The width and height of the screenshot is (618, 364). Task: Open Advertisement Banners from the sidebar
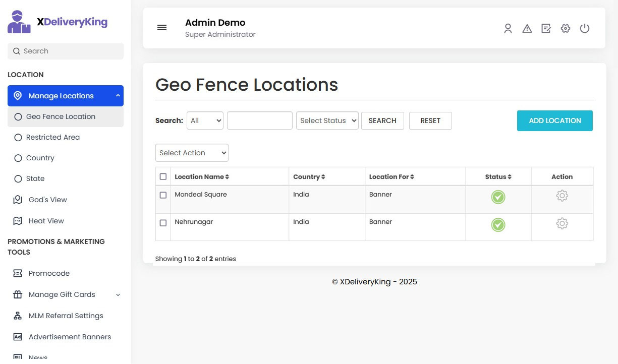[70, 337]
